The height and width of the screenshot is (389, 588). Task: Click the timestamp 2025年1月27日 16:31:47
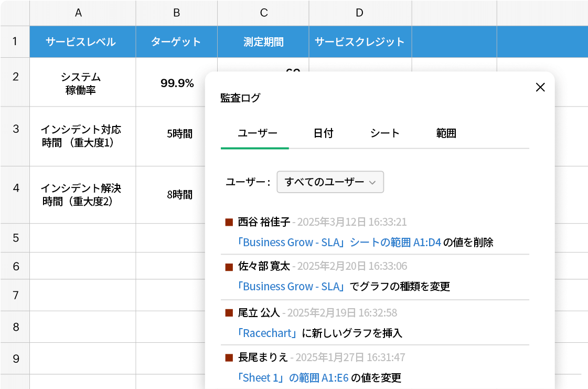[350, 357]
